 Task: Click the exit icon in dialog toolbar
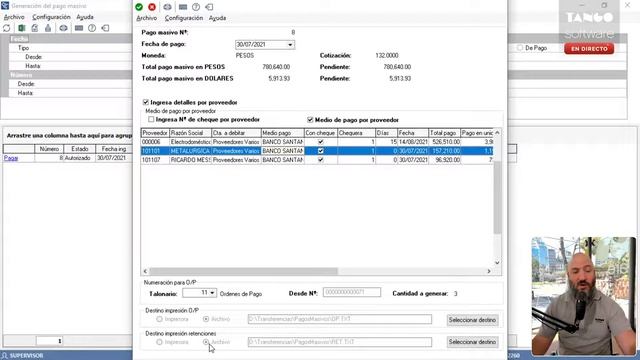[x=209, y=7]
